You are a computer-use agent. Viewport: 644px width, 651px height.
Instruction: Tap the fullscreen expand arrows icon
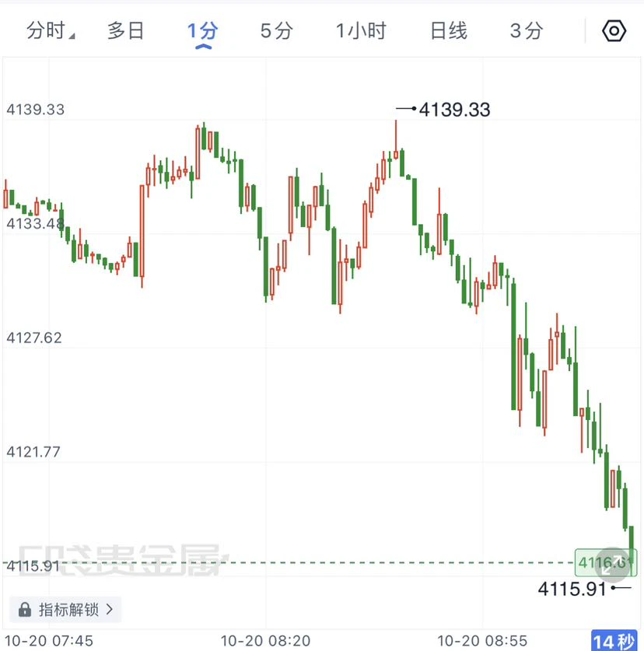612,564
